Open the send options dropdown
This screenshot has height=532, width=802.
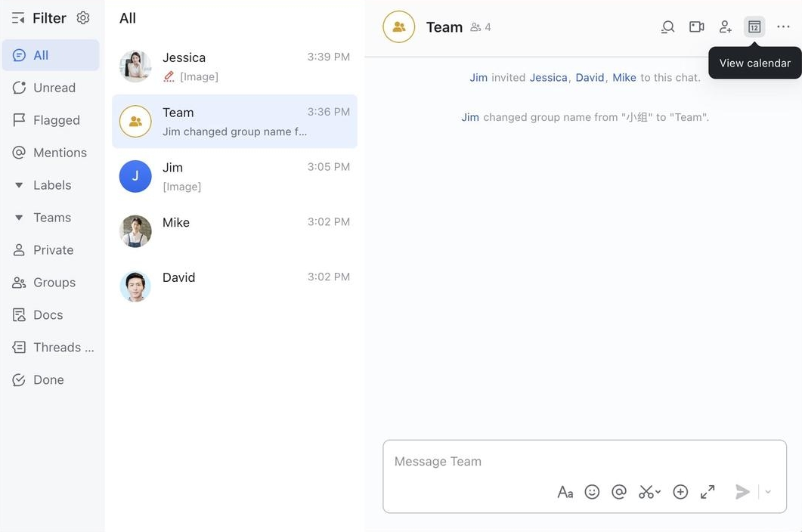click(767, 491)
